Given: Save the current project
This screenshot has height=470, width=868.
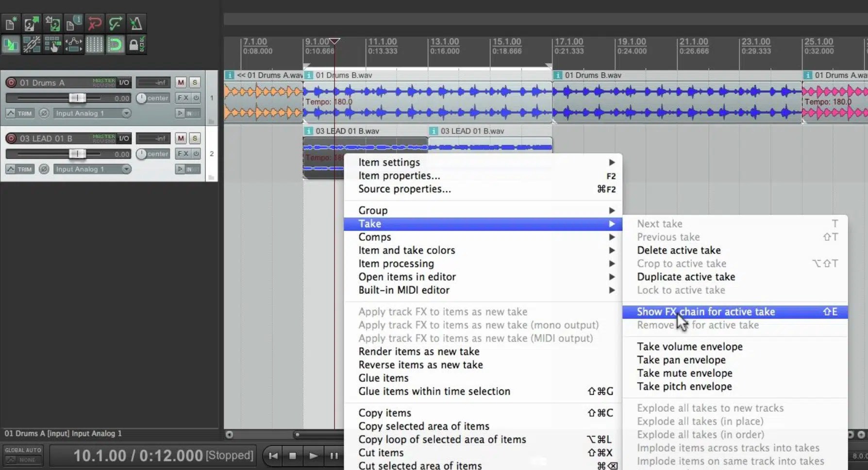Looking at the screenshot, I should pyautogui.click(x=52, y=23).
